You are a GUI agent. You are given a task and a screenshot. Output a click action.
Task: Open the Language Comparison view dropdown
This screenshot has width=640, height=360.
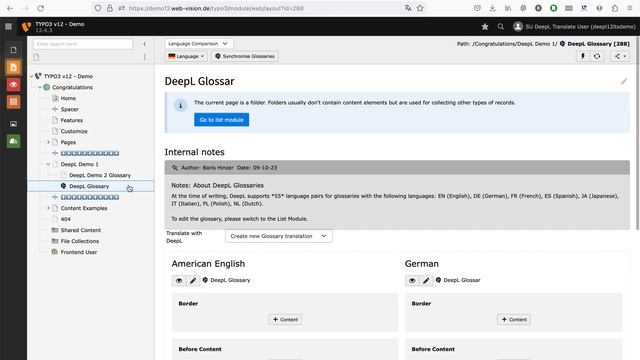click(199, 43)
